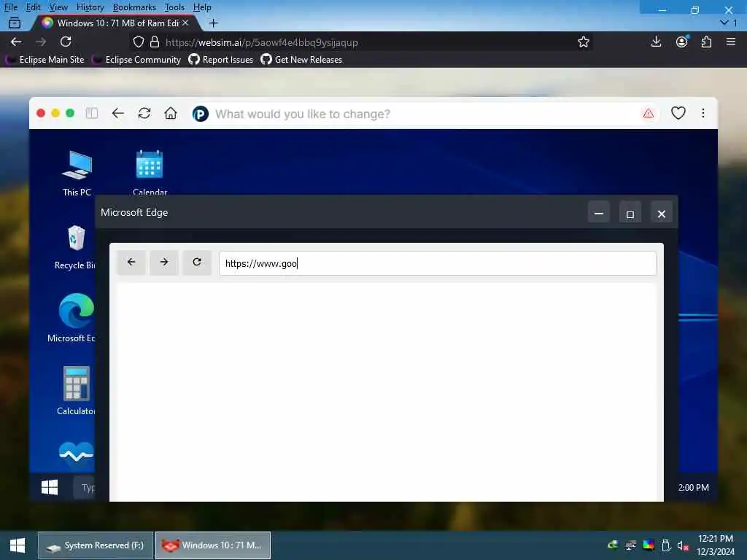The width and height of the screenshot is (747, 560).
Task: Click 'What would you like to change?' field
Action: (x=424, y=114)
